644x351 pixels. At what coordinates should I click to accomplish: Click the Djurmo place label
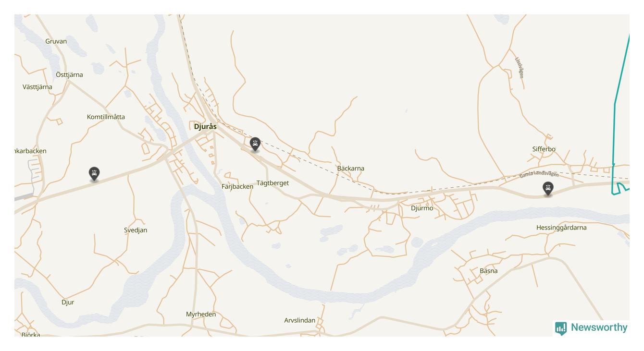click(422, 208)
